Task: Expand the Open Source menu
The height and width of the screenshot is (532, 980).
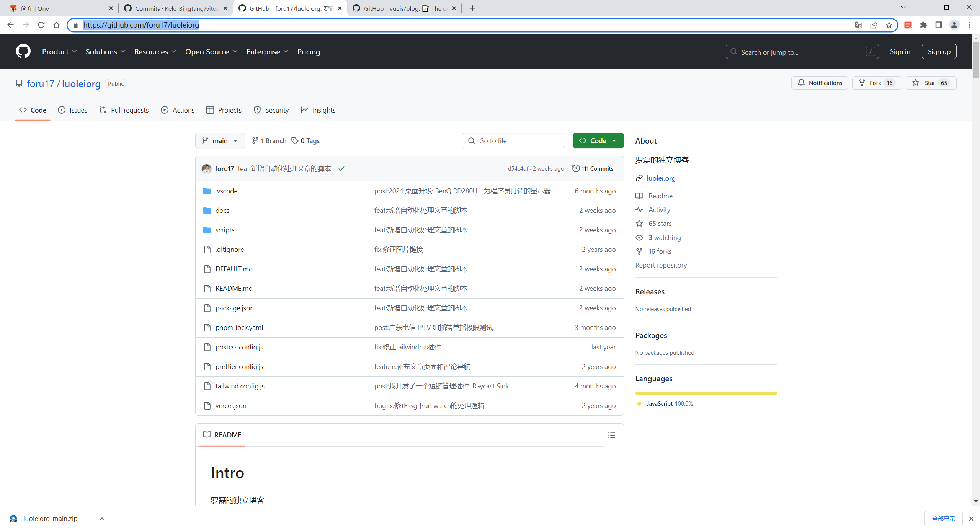Action: (211, 51)
